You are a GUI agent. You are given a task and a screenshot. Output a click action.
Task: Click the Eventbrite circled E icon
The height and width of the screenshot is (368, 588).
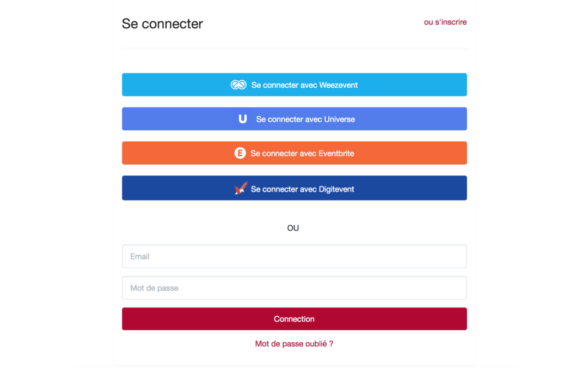click(240, 153)
